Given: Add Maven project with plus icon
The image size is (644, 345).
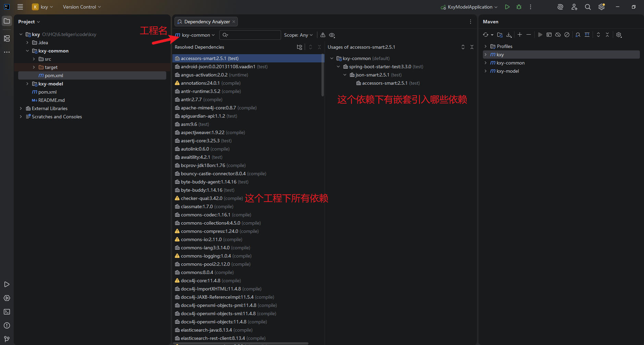Looking at the screenshot, I should (x=520, y=35).
